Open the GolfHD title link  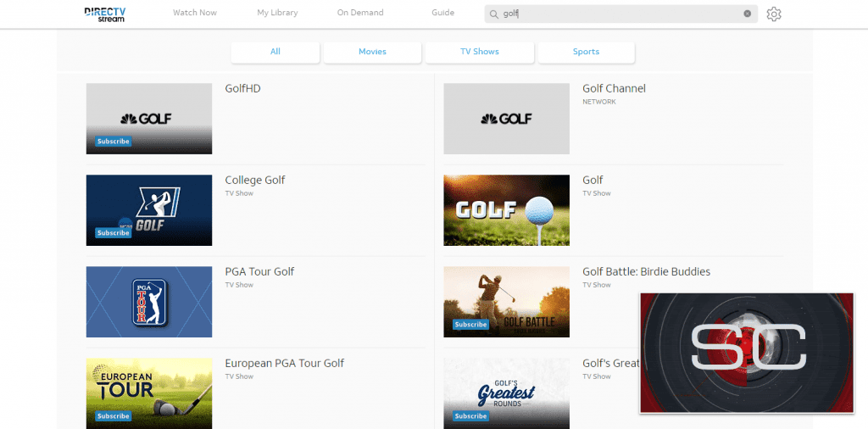(242, 88)
